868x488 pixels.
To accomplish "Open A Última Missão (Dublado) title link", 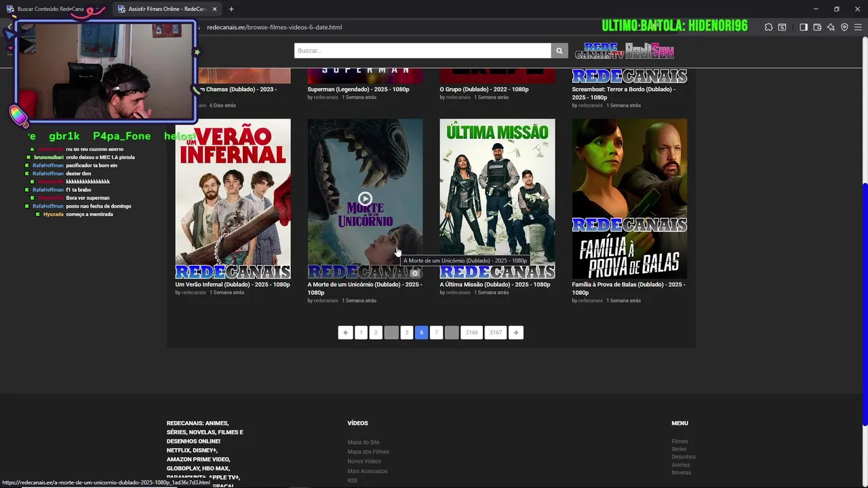I will click(495, 285).
